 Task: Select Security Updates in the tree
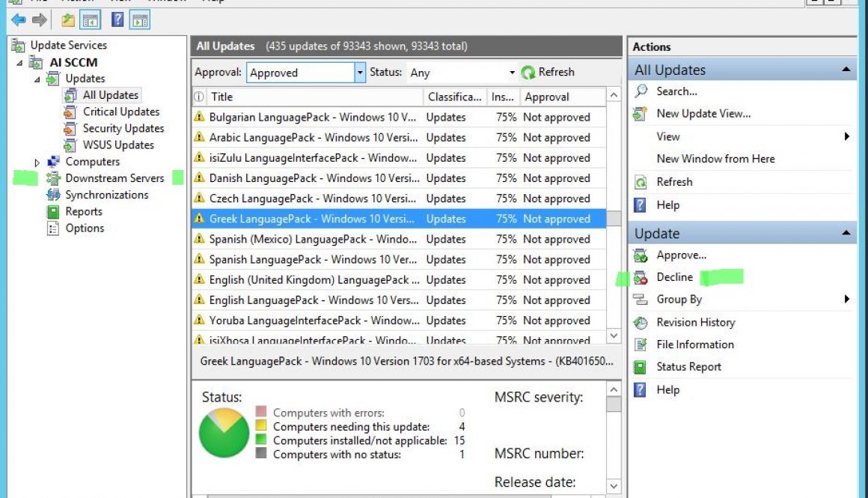pos(123,128)
